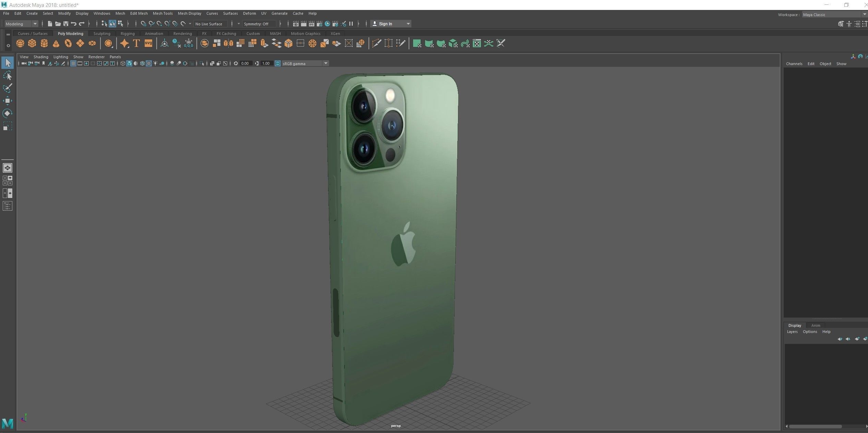Viewport: 868px width, 433px height.
Task: Open the sRGB gamma view transform dropdown
Action: pyautogui.click(x=305, y=63)
